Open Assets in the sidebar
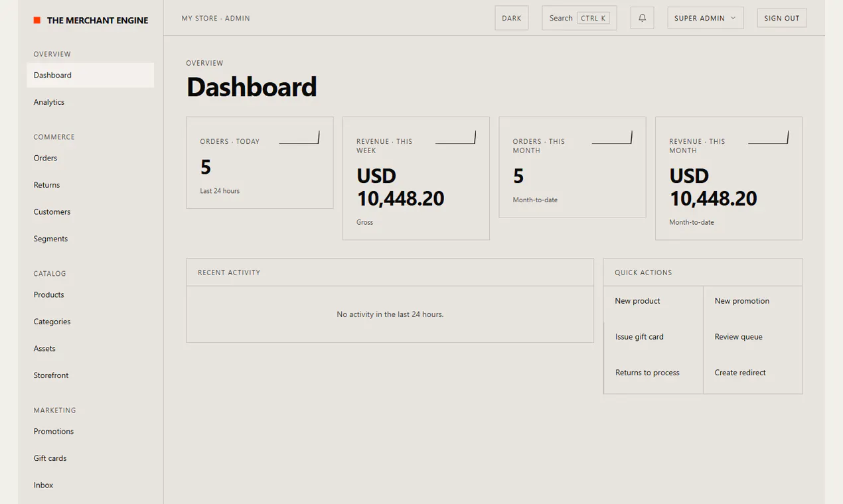This screenshot has width=843, height=504. click(x=90, y=348)
